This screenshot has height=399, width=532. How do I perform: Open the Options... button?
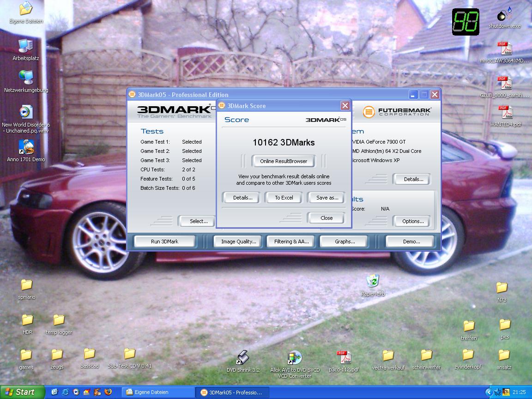click(412, 221)
